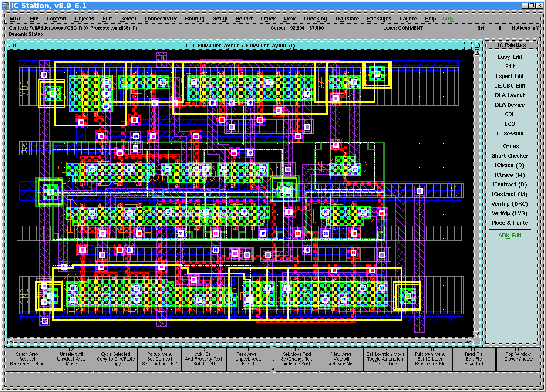Image resolution: width=546 pixels, height=392 pixels.
Task: Expand the Objects pulldown menu
Action: tap(84, 19)
